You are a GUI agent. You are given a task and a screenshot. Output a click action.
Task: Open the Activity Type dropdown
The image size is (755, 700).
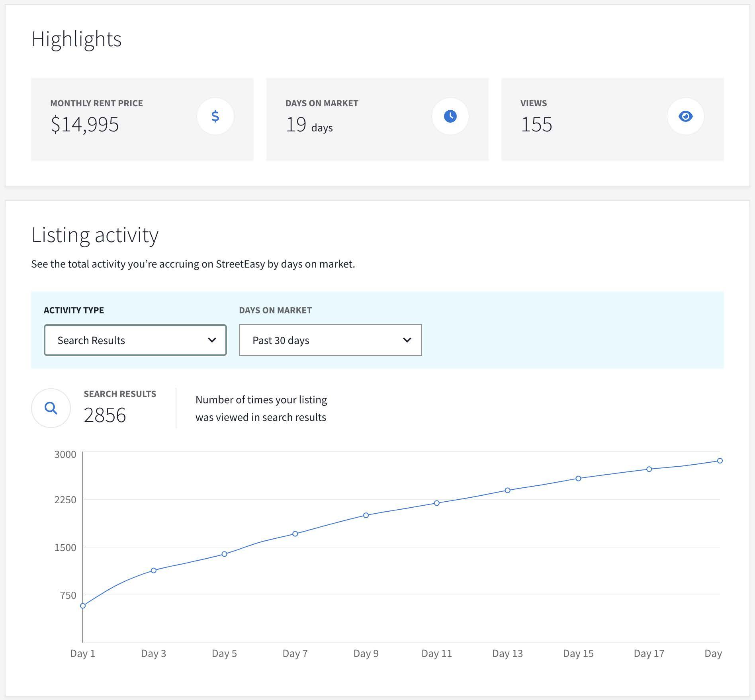coord(135,340)
